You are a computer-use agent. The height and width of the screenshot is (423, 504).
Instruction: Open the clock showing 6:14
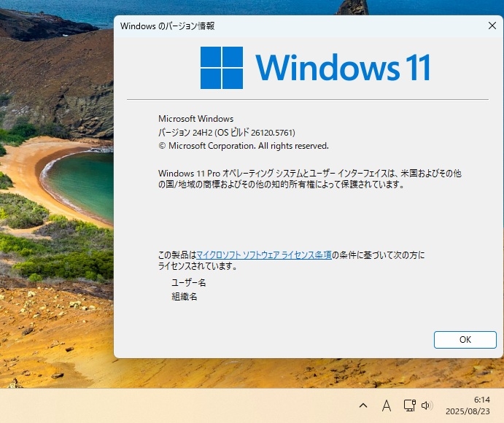(482, 400)
